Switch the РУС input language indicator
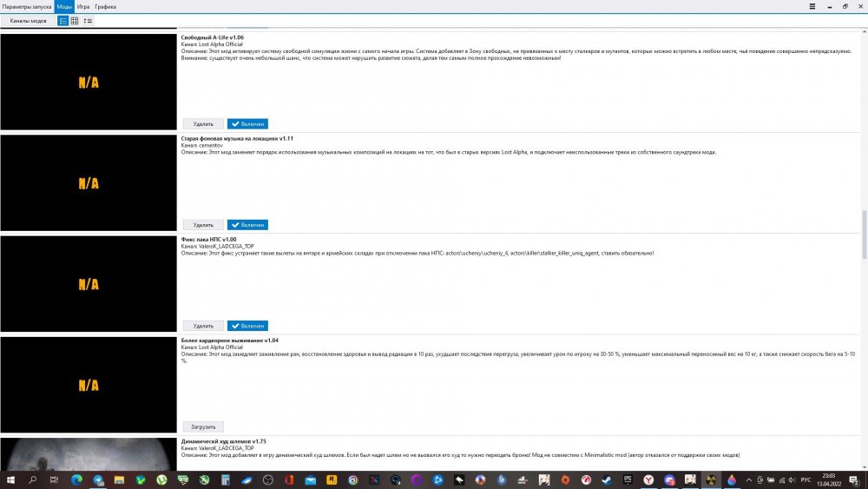 tap(806, 480)
